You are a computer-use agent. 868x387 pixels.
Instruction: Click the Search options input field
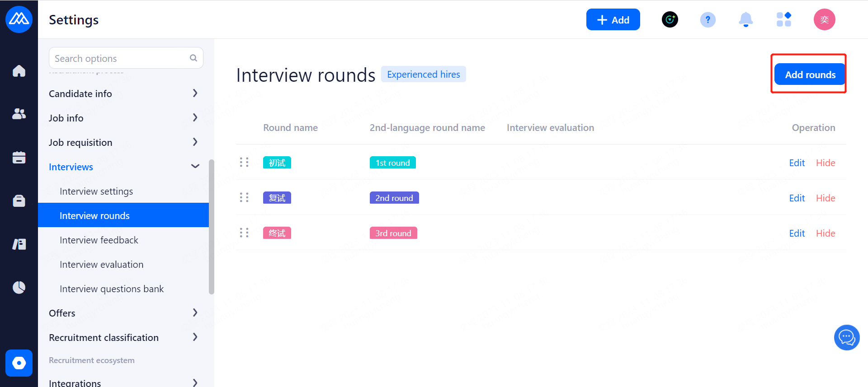[121, 58]
